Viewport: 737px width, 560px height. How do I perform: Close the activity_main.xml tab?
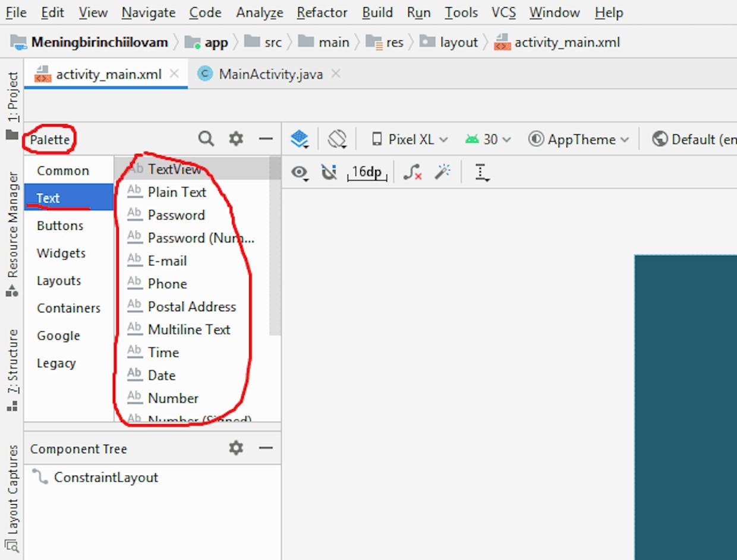click(x=174, y=74)
